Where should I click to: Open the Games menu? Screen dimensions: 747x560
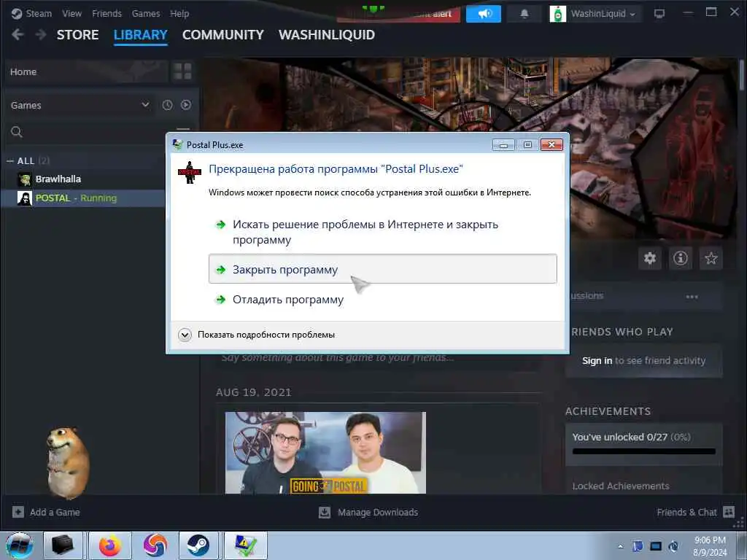(146, 13)
